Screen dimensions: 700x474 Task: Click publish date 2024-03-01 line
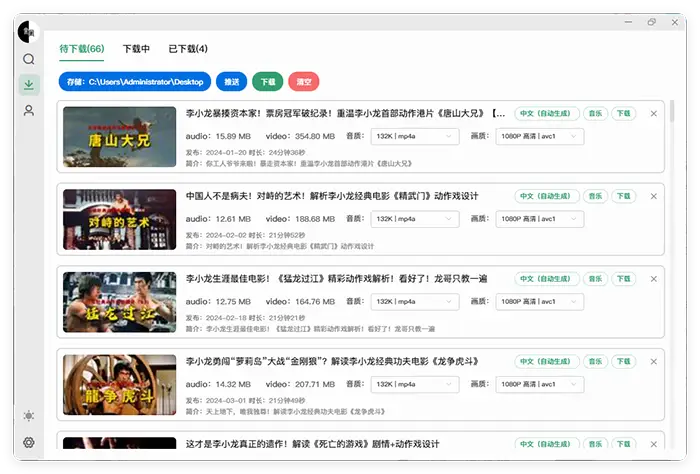pos(246,400)
